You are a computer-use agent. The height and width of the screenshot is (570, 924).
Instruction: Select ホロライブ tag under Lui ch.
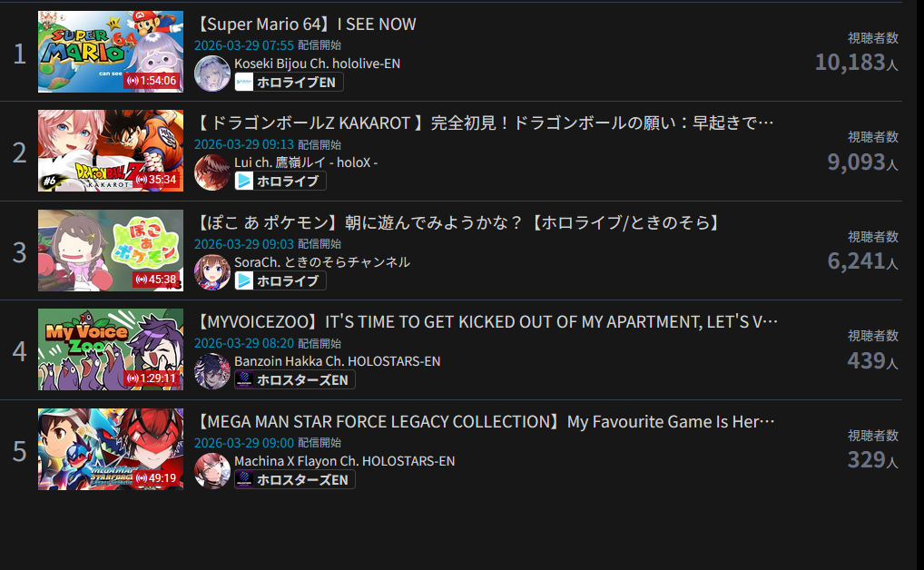pos(280,181)
